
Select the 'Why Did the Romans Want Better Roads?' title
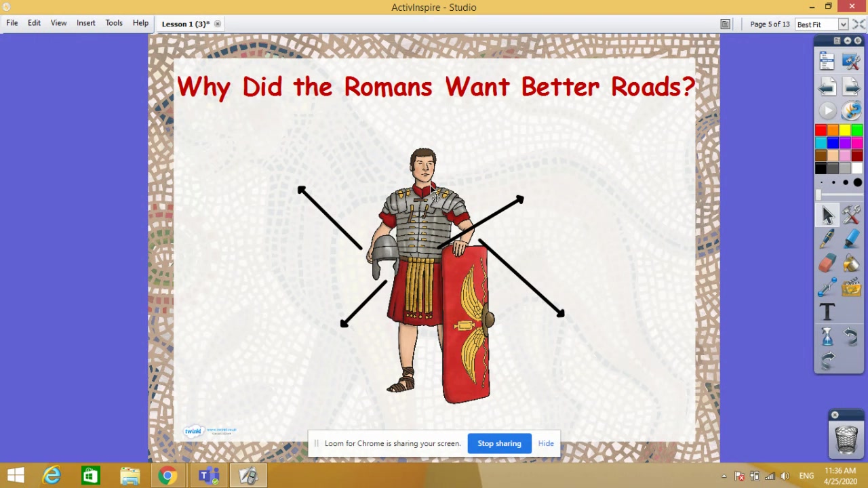(x=436, y=87)
